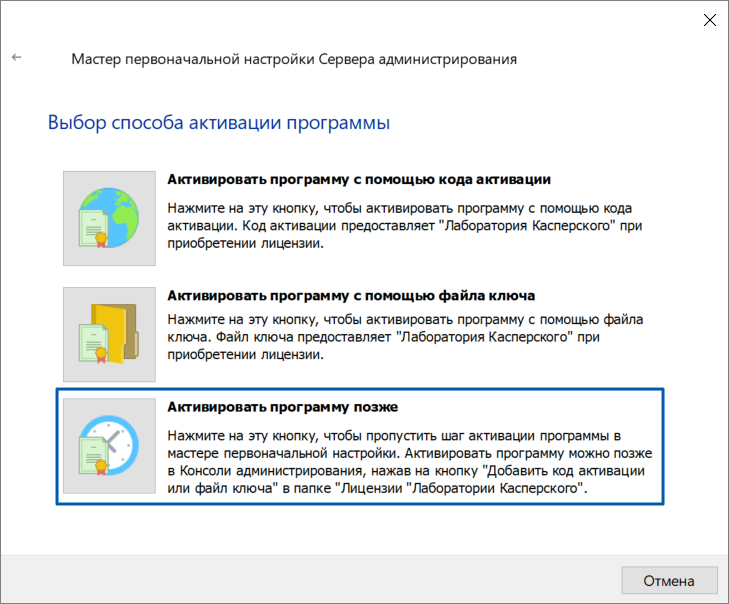Viewport: 729px width, 604px height.
Task: Click the key file description paragraph
Action: coord(405,337)
